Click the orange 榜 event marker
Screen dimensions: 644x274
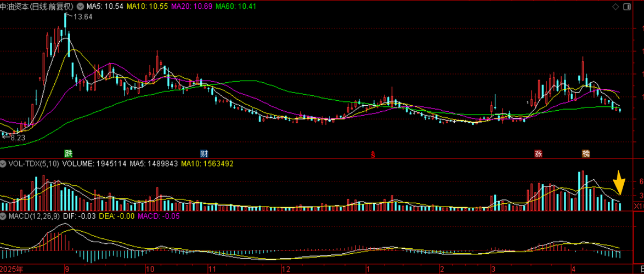586,154
